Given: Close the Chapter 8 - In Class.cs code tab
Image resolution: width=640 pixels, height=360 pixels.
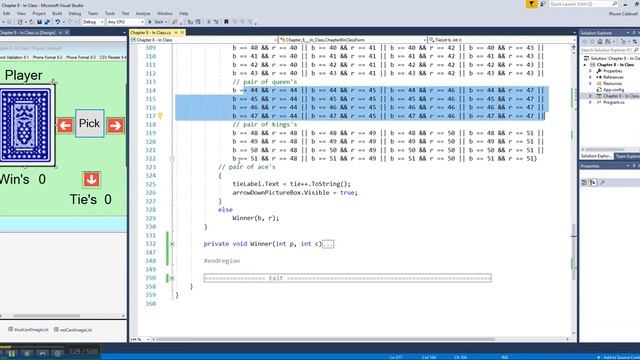Looking at the screenshot, I should [182, 33].
